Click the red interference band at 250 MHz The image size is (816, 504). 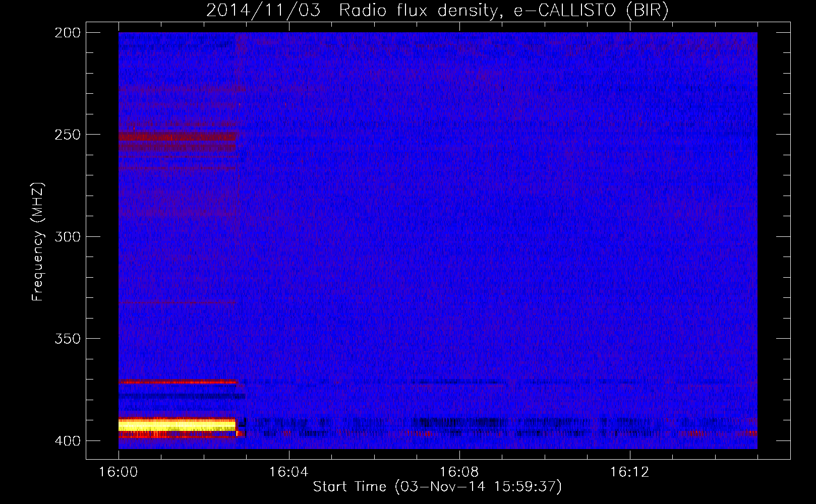[x=177, y=137]
